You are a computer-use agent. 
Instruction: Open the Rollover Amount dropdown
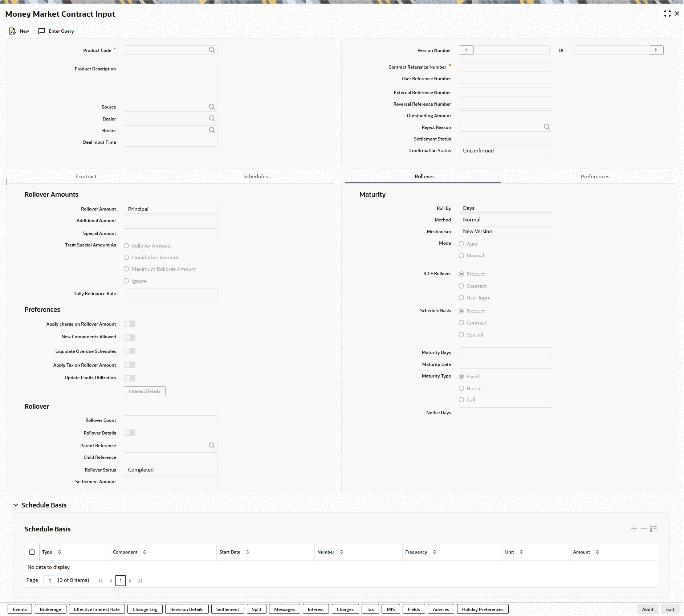click(171, 209)
